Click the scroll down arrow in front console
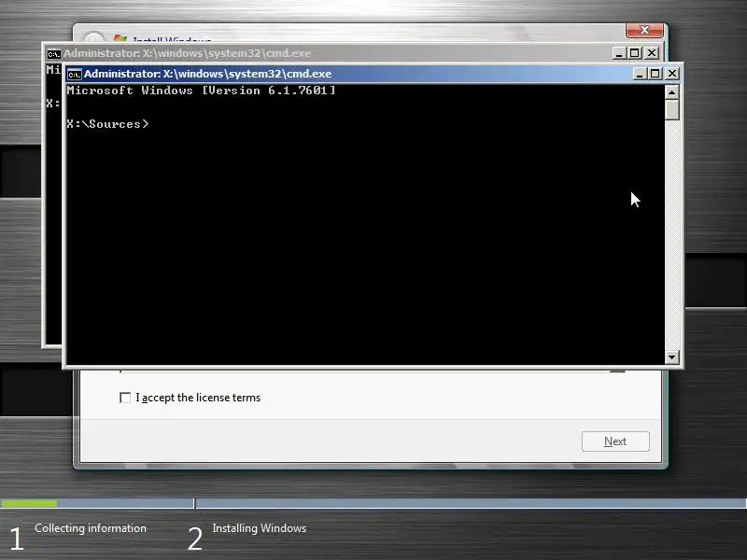Image resolution: width=747 pixels, height=560 pixels. pyautogui.click(x=671, y=357)
